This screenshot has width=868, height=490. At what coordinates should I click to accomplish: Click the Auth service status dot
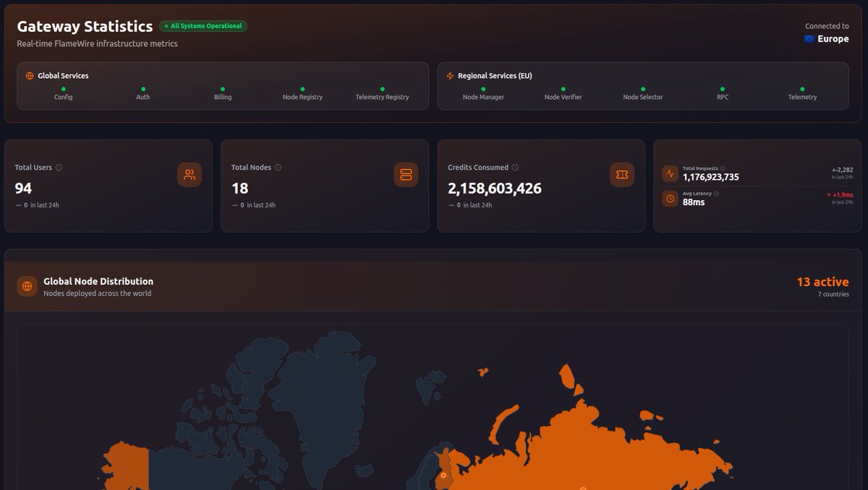tap(143, 89)
